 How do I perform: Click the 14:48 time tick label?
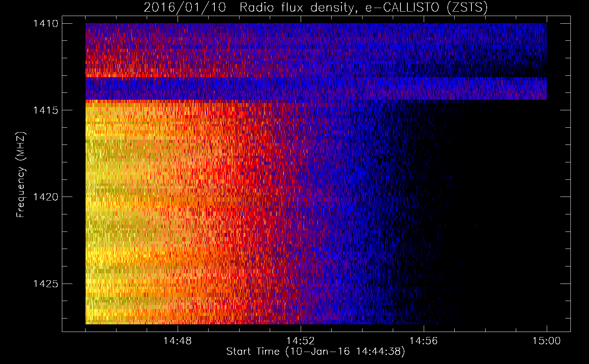coord(177,341)
